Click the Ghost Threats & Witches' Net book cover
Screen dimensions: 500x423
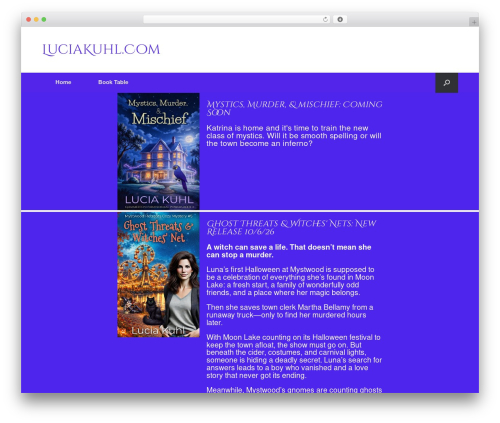tap(158, 275)
